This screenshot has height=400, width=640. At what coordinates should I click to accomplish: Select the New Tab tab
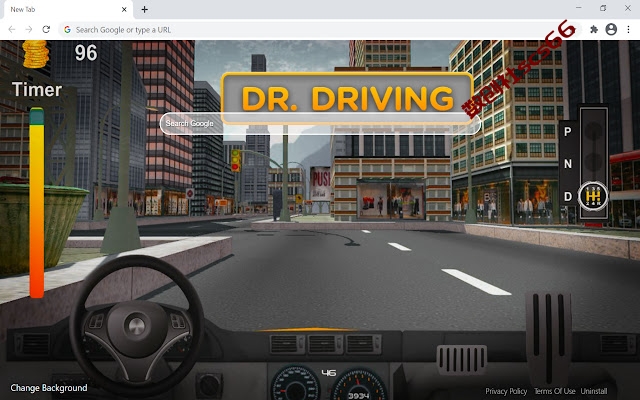(x=69, y=9)
